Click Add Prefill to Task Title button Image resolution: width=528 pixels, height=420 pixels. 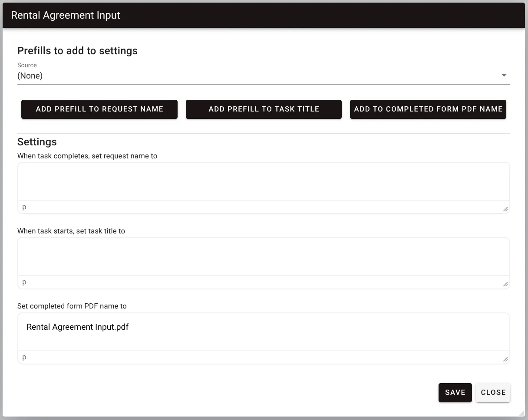pos(264,109)
